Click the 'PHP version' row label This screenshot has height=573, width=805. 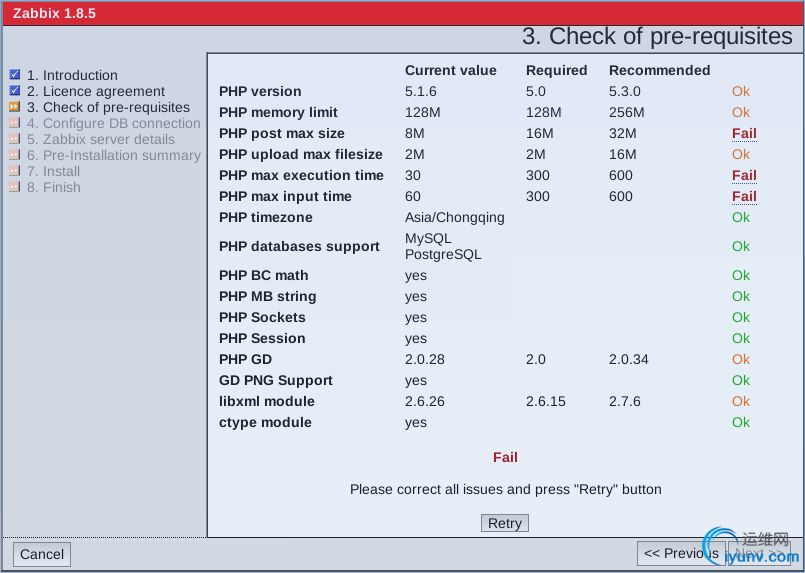(260, 91)
